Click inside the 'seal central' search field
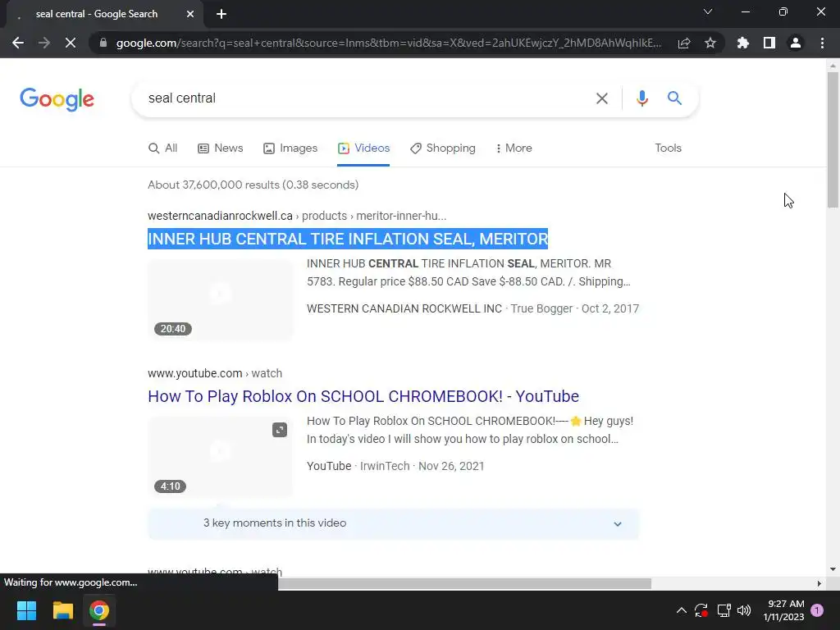This screenshot has width=840, height=630. pos(364,98)
